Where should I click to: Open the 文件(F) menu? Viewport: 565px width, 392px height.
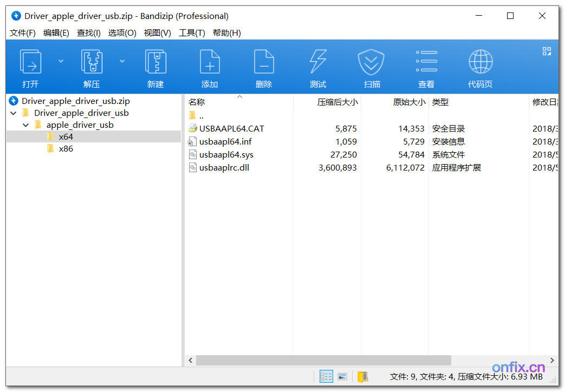pyautogui.click(x=22, y=32)
